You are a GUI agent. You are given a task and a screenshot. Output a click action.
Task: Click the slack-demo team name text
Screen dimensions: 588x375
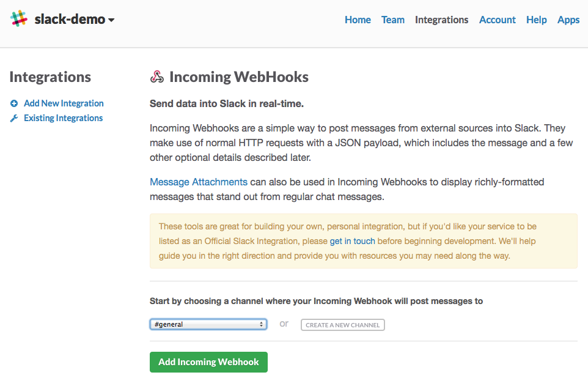pos(69,20)
